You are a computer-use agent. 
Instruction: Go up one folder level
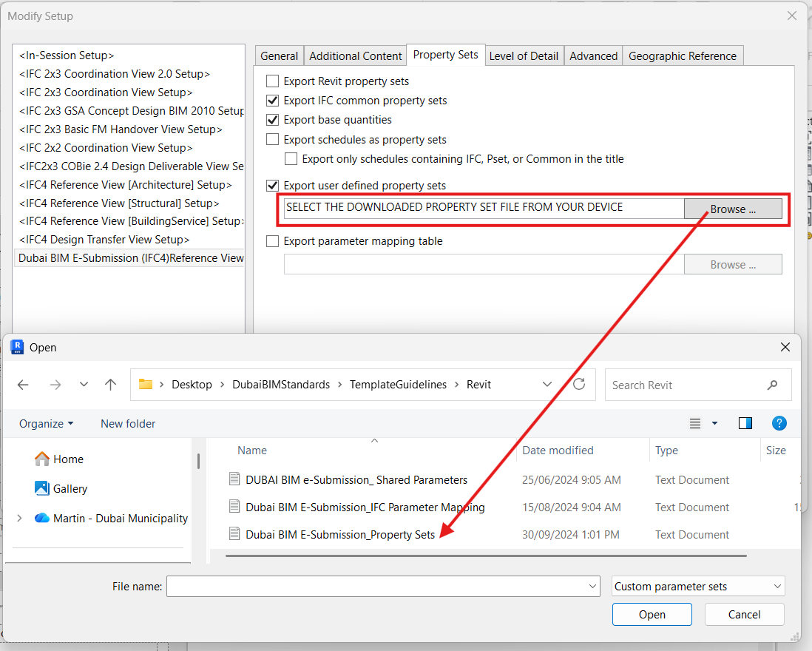[x=110, y=384]
